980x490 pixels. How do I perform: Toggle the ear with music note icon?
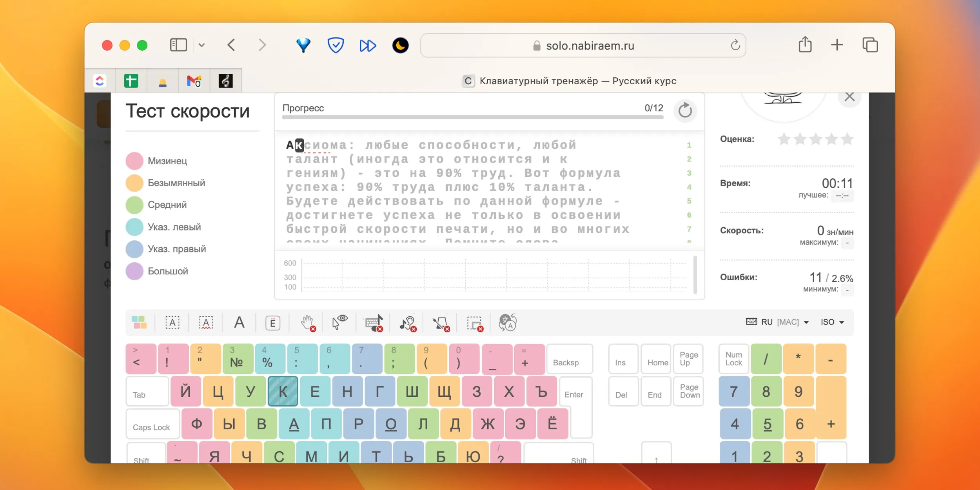click(x=408, y=323)
